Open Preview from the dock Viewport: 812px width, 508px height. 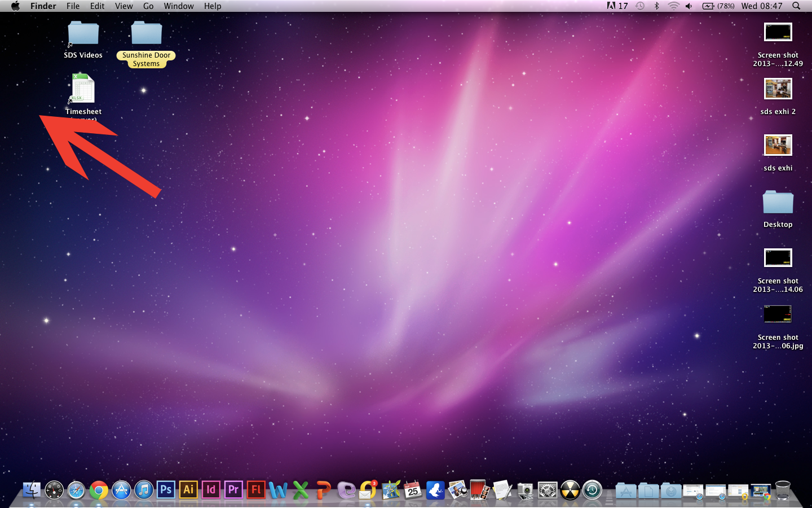pyautogui.click(x=457, y=490)
